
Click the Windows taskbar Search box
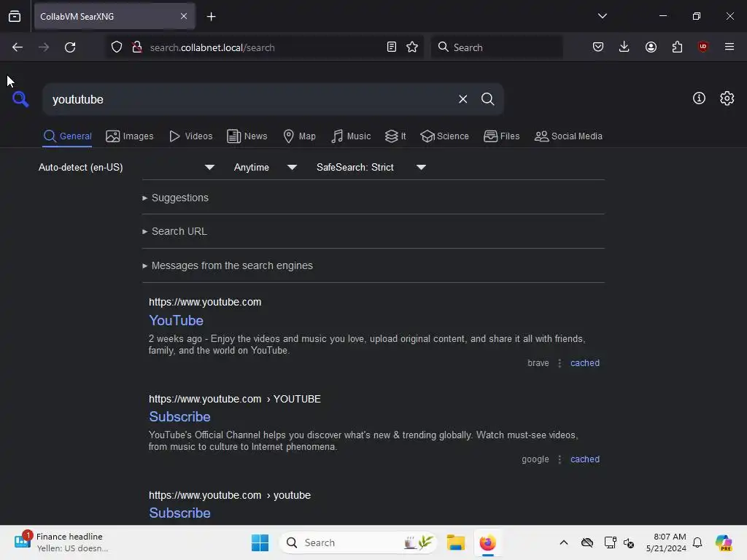tap(357, 542)
